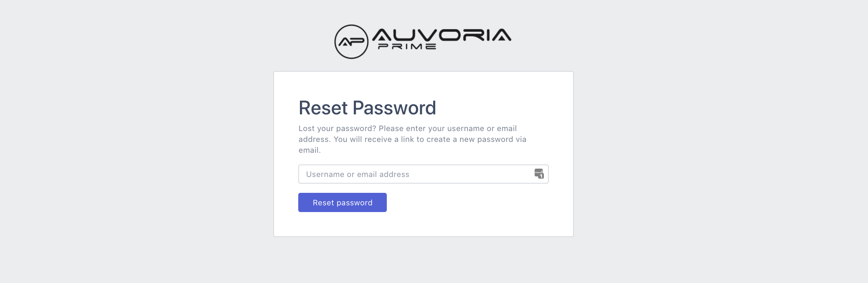The height and width of the screenshot is (283, 868).
Task: Click the "password" word on the blue button
Action: 355,203
